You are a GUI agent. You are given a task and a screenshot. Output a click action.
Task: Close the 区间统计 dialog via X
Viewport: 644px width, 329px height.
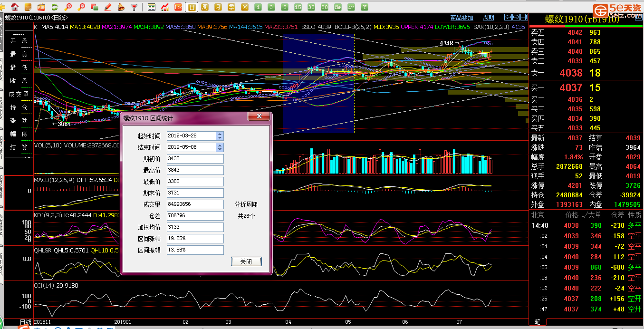260,116
